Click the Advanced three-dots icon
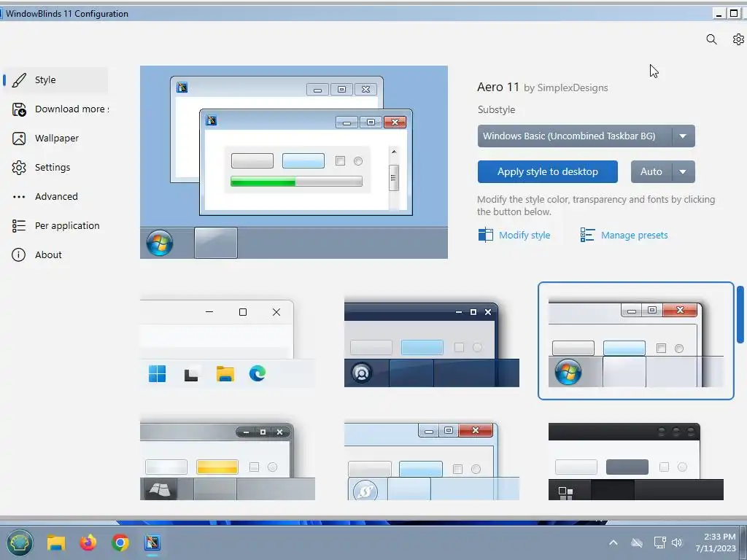 (x=19, y=197)
